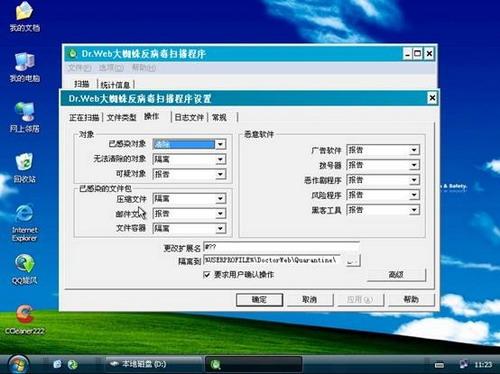Maximize the Dr.Web scanner window
The image size is (500, 374).
[x=417, y=54]
